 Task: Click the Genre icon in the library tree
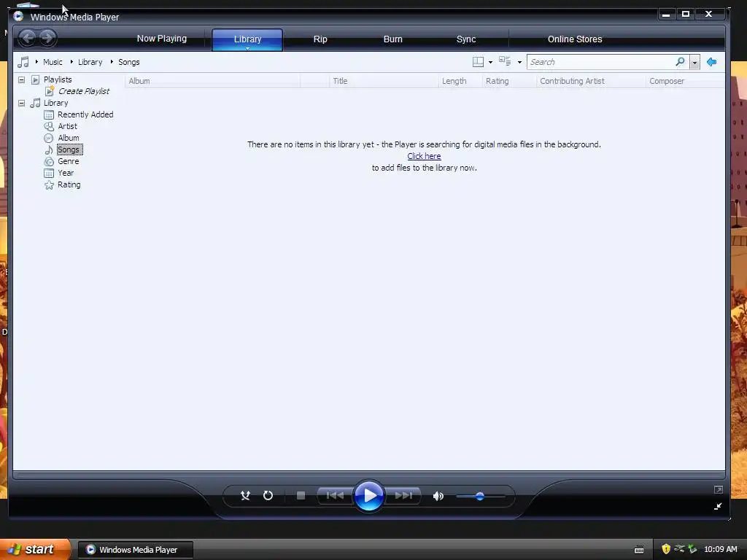point(49,161)
